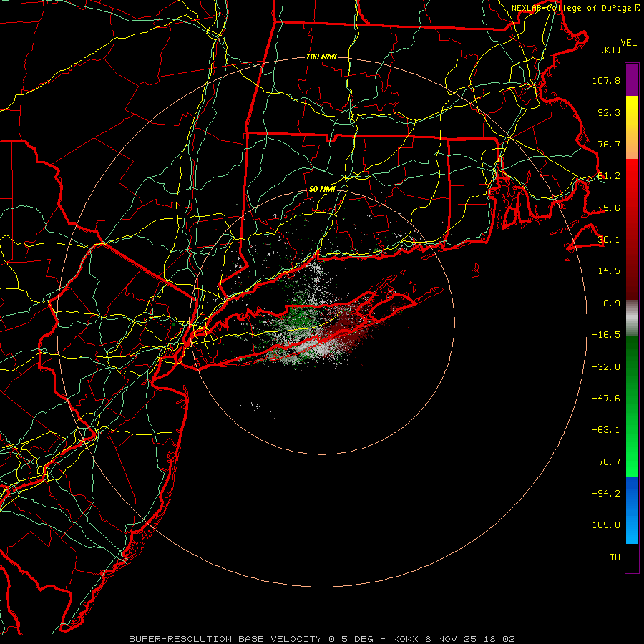Click the gray near-zero segment of color bar

pyautogui.click(x=632, y=318)
